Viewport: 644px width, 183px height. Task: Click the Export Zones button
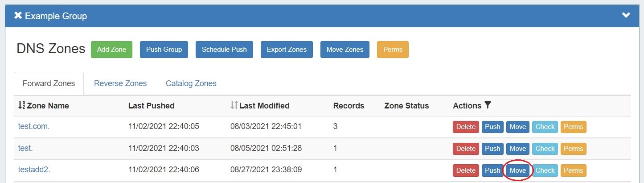[287, 50]
